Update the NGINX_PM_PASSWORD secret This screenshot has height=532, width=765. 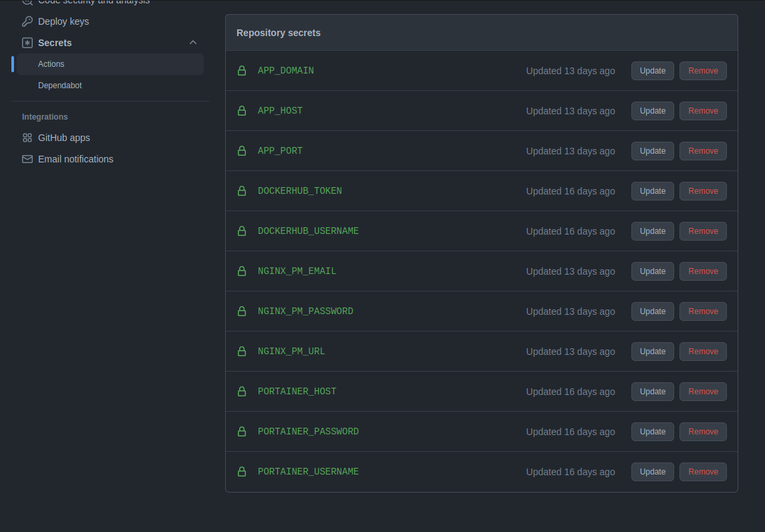[x=652, y=311]
